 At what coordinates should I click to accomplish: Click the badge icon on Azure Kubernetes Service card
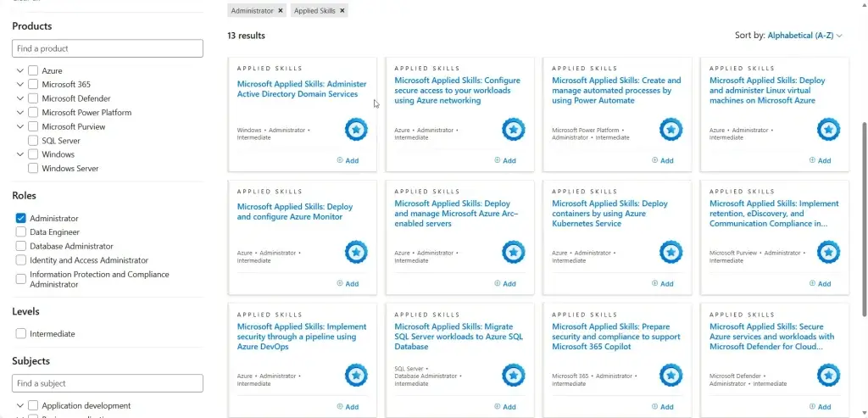coord(671,253)
